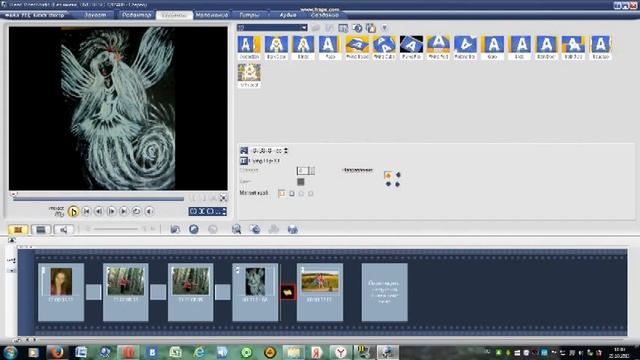Click the border width spinner arrows
Screen dimensions: 640x360
click(x=312, y=171)
